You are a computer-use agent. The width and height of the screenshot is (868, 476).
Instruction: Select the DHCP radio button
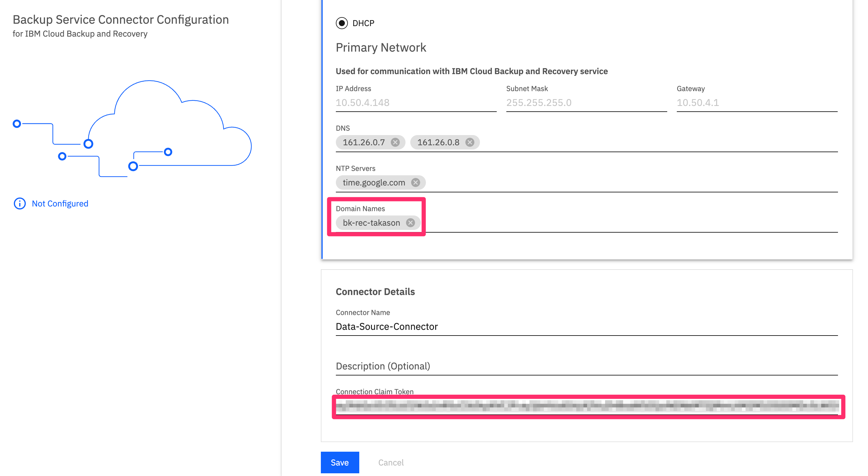[342, 23]
